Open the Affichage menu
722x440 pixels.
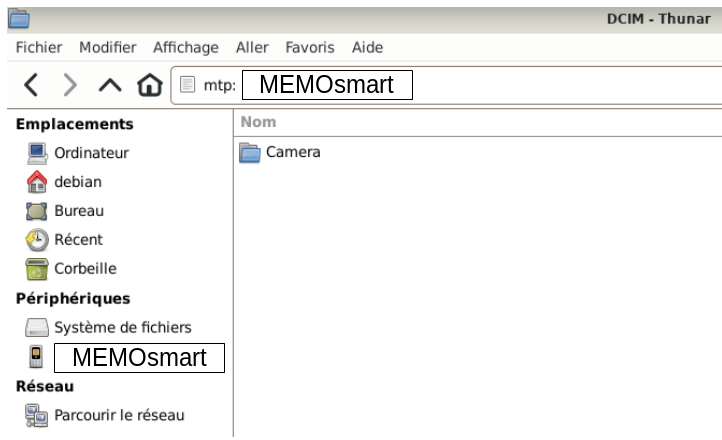click(x=186, y=47)
